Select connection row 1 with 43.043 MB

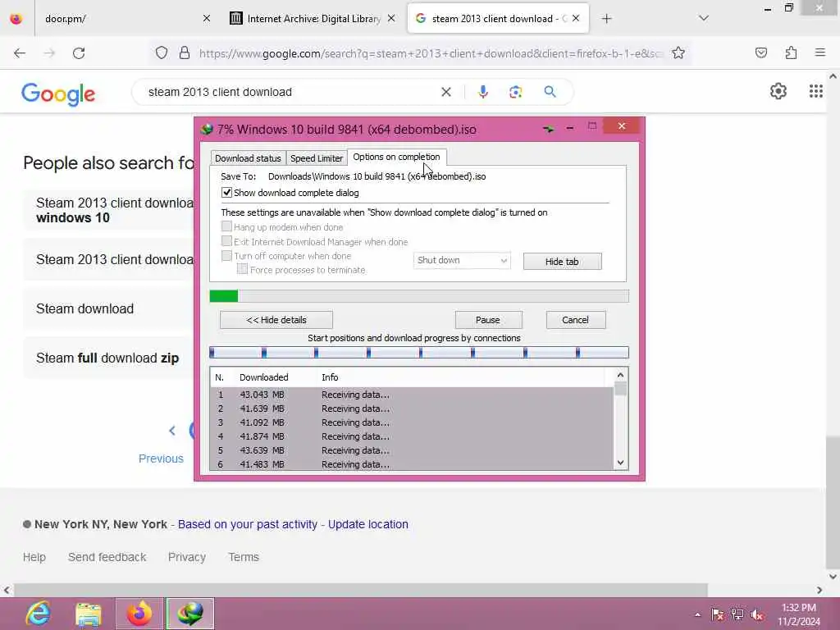point(412,395)
